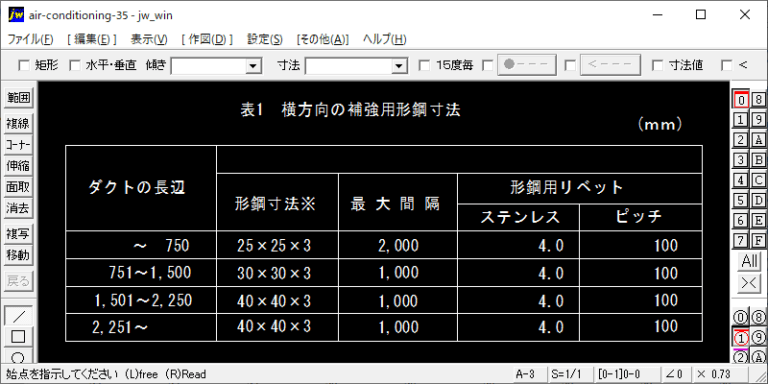
Task: Activate the 移動 move tool
Action: tap(18, 255)
